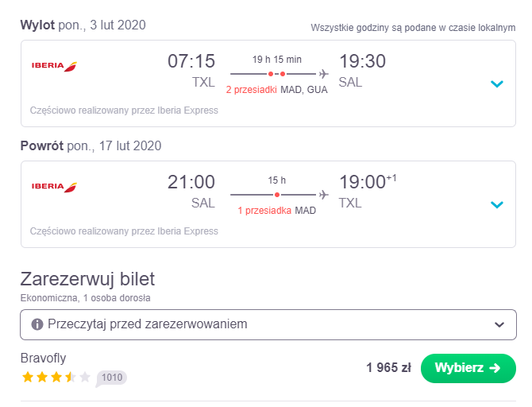Click the airplane icon on outbound route line

click(324, 74)
